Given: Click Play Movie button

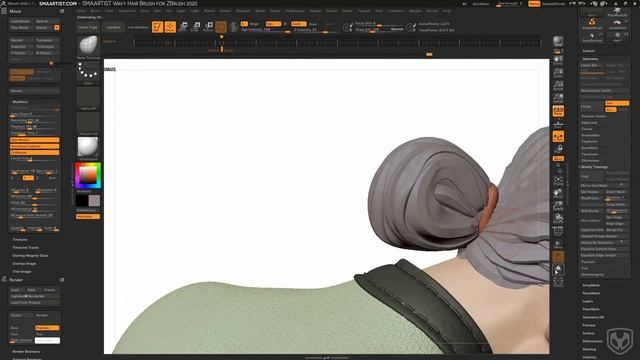Looking at the screenshot, I should pyautogui.click(x=21, y=28).
